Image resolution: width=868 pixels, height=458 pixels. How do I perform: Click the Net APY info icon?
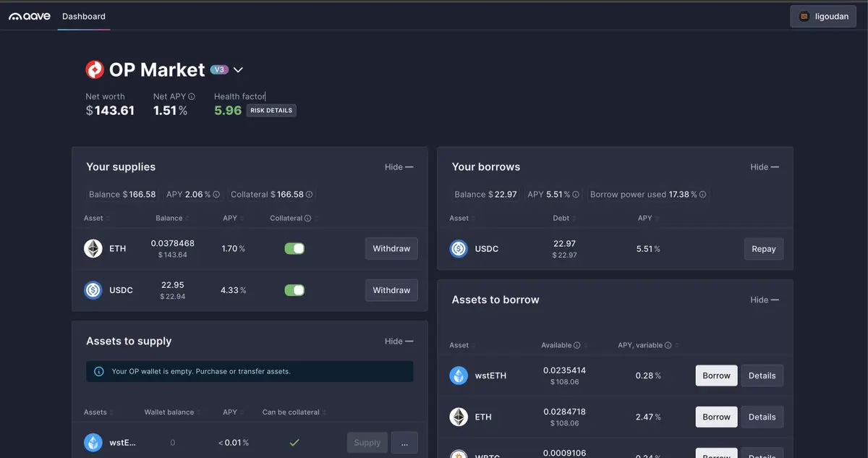pos(192,96)
